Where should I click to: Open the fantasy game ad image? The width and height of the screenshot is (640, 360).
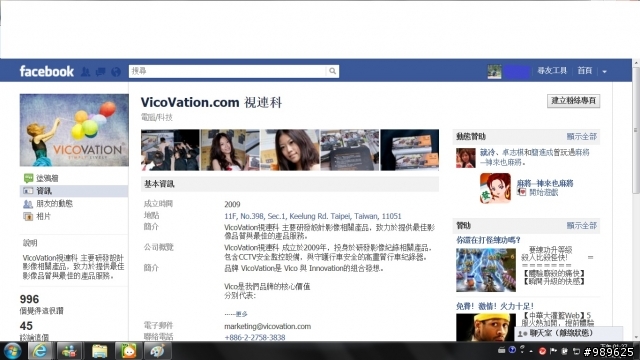(x=486, y=270)
